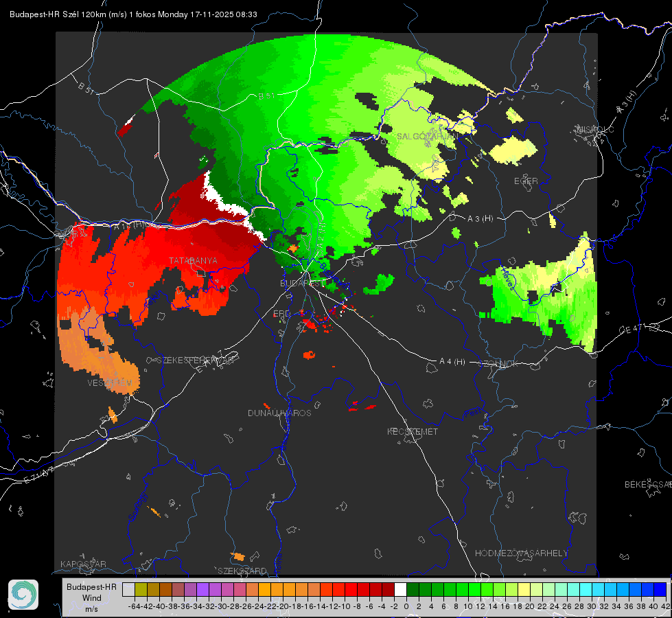This screenshot has height=618, width=672.
Task: Select the DUNAUJVAROS city label
Action: (279, 413)
